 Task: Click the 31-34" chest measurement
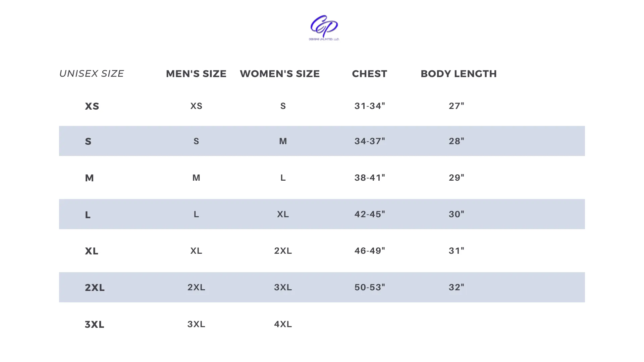pyautogui.click(x=370, y=106)
